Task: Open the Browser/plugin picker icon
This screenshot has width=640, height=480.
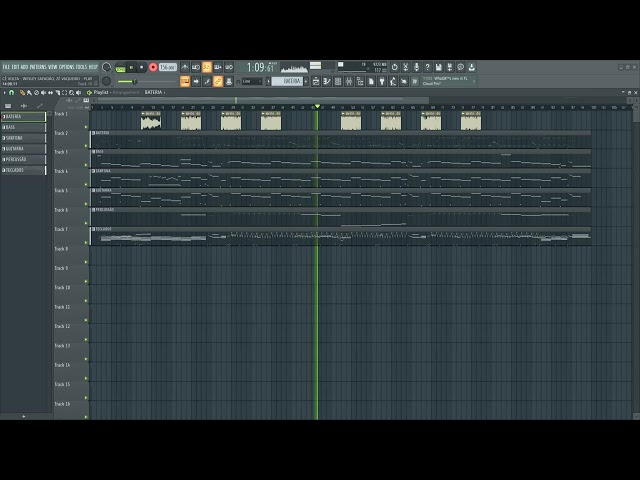Action: coord(360,82)
